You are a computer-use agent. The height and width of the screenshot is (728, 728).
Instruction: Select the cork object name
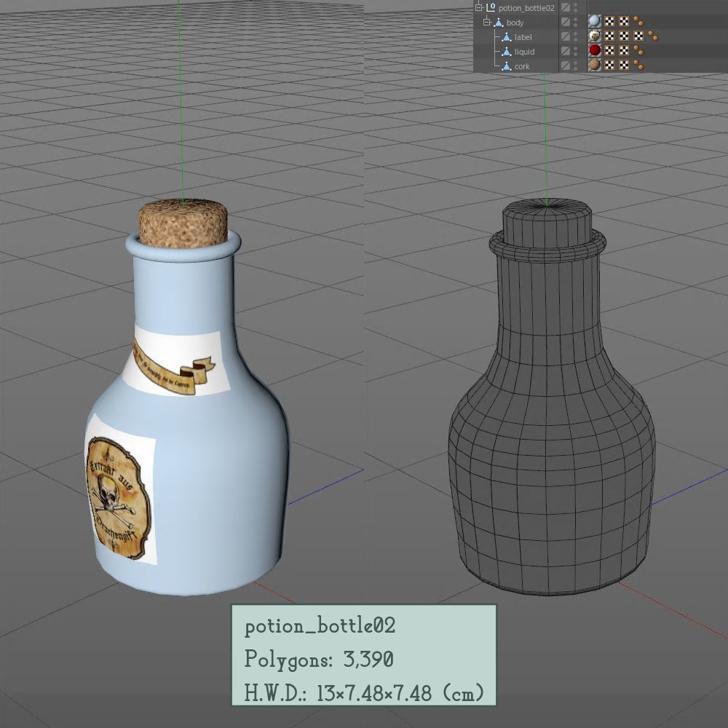click(x=522, y=66)
